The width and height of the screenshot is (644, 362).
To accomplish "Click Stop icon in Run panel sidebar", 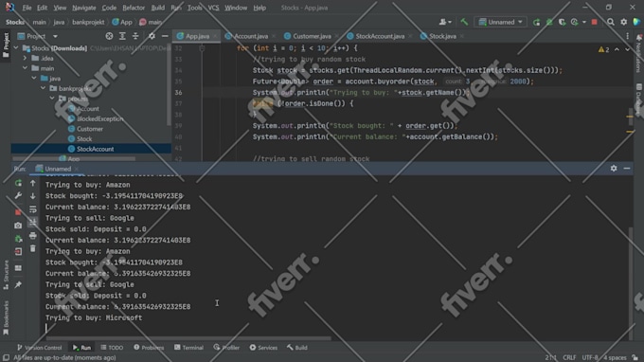I will 18,212.
